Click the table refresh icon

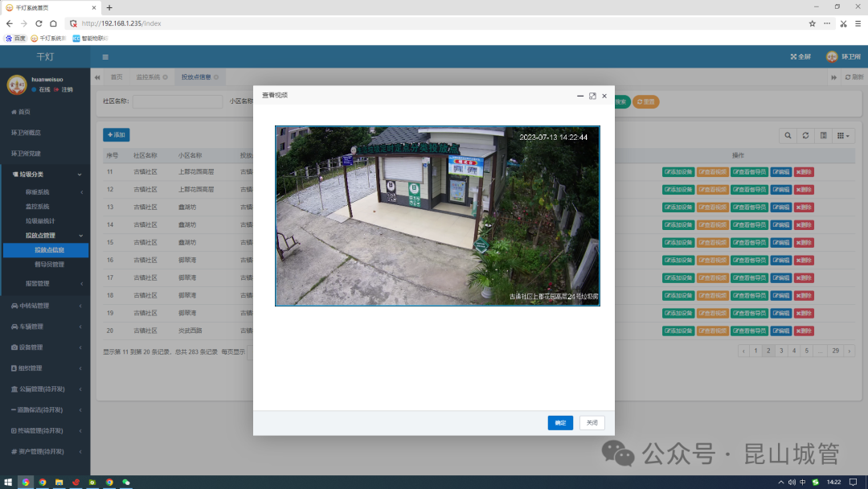point(805,136)
